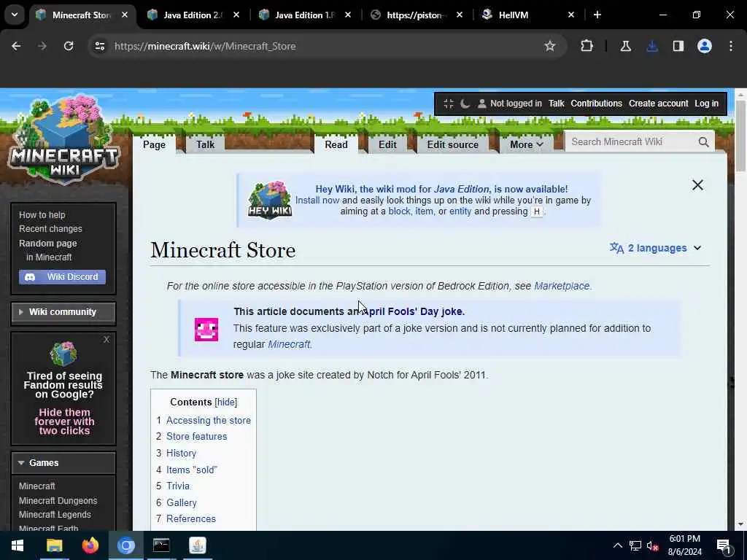This screenshot has width=747, height=560.
Task: Select the Read tab
Action: click(x=336, y=145)
